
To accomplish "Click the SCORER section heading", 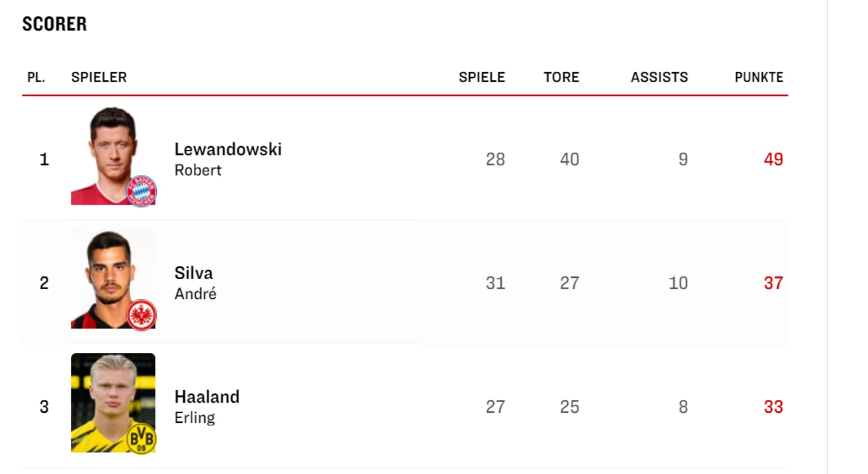I will [55, 24].
